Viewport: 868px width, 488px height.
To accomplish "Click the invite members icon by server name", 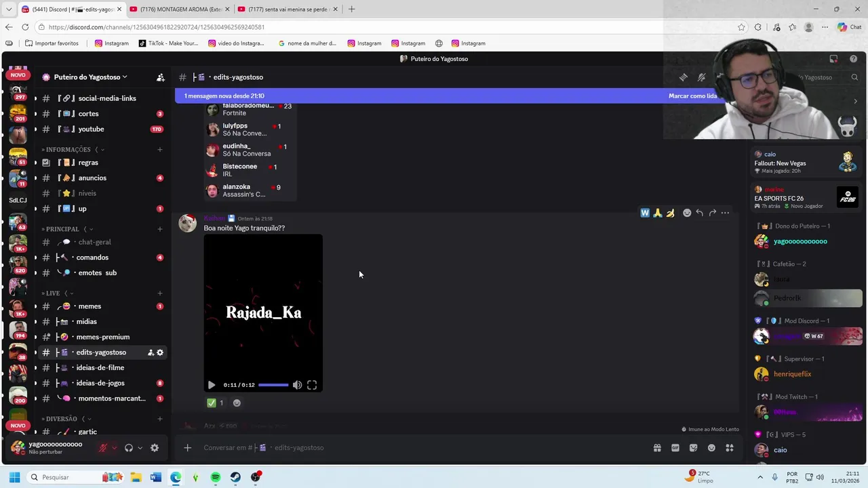I will (x=161, y=77).
